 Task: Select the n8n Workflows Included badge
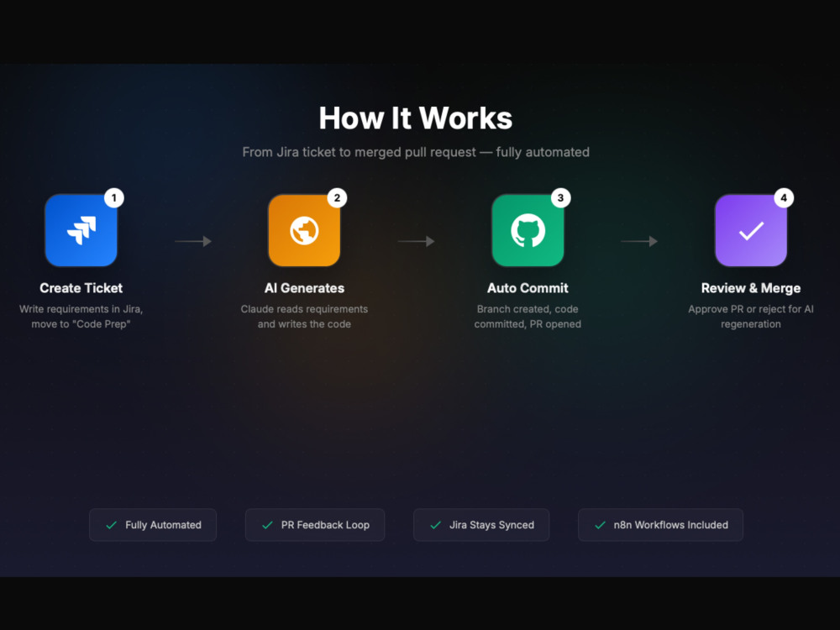tap(660, 525)
